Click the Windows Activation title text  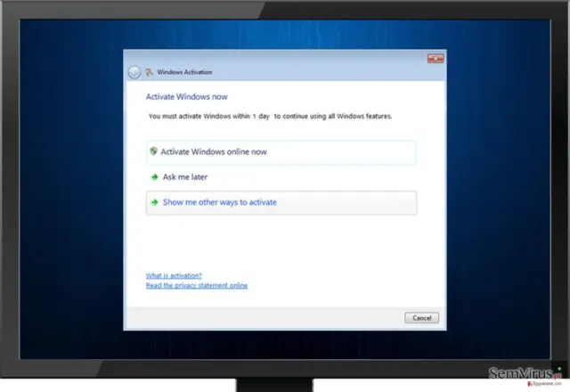coord(184,72)
